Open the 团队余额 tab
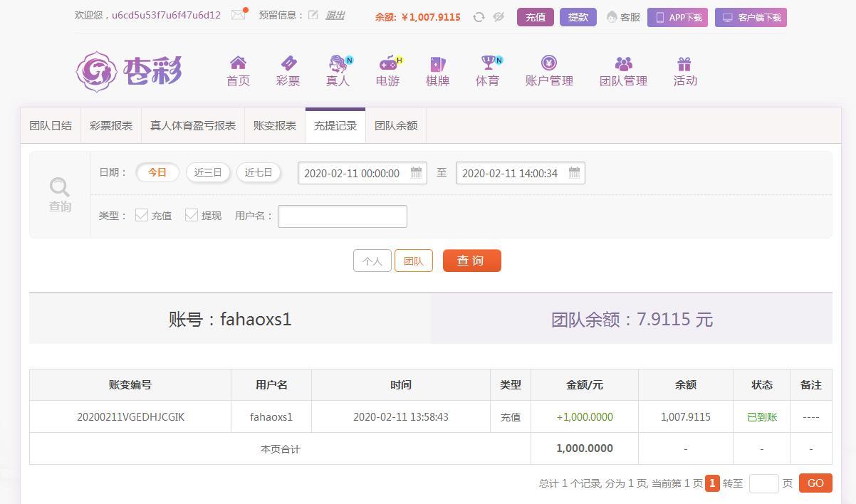 (396, 125)
